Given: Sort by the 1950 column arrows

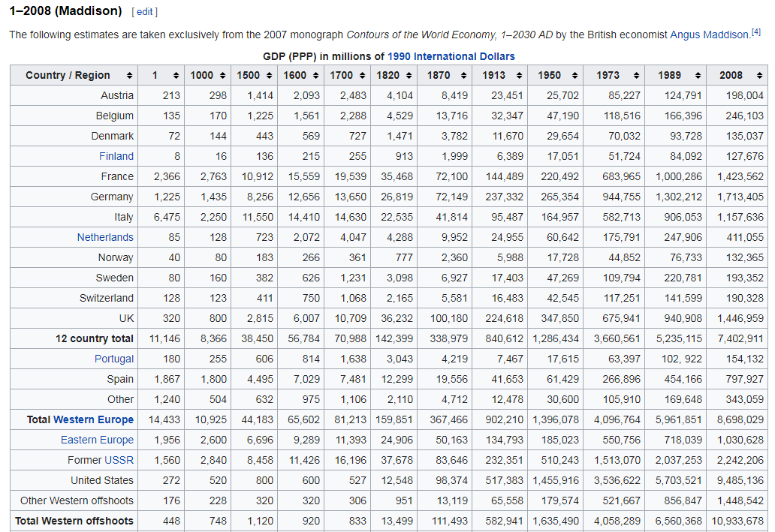Looking at the screenshot, I should click(574, 75).
